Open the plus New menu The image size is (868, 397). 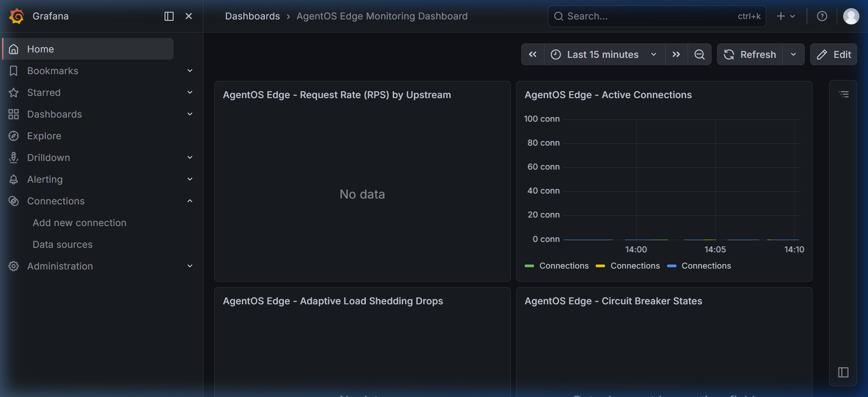pos(786,16)
